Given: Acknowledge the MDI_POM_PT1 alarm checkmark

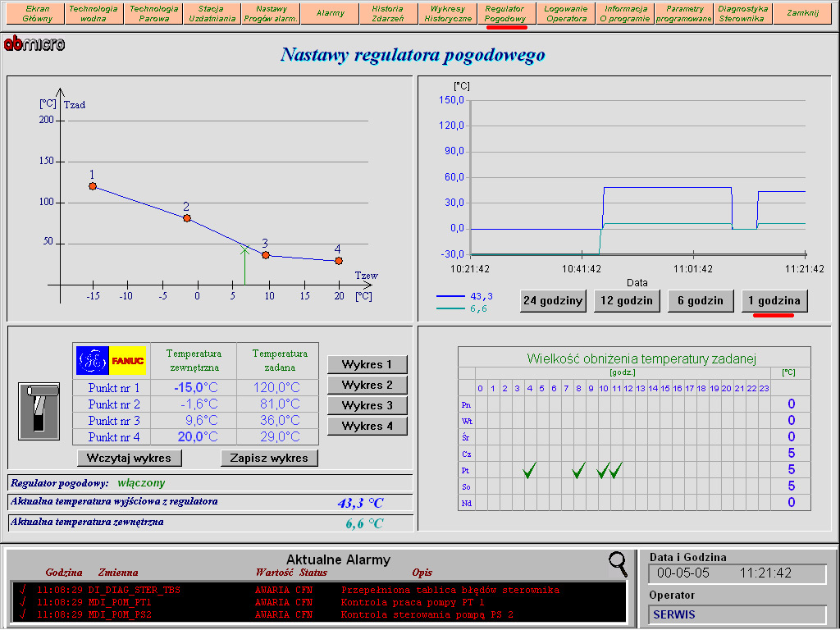Looking at the screenshot, I should [x=22, y=602].
